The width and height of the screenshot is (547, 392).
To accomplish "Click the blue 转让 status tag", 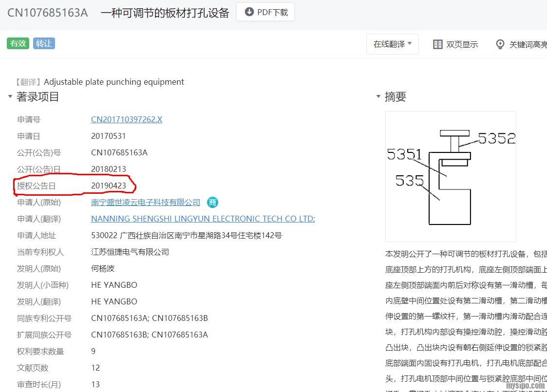I will (x=44, y=43).
